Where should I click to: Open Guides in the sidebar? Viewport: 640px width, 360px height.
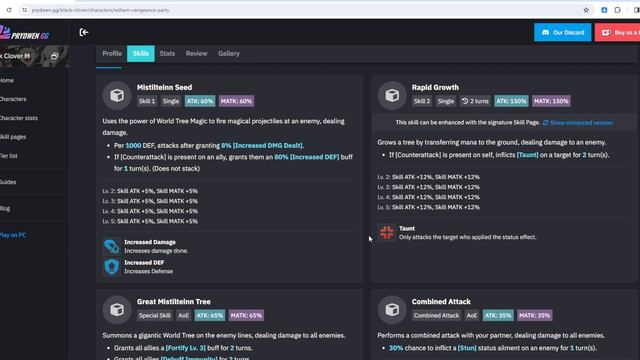click(8, 182)
